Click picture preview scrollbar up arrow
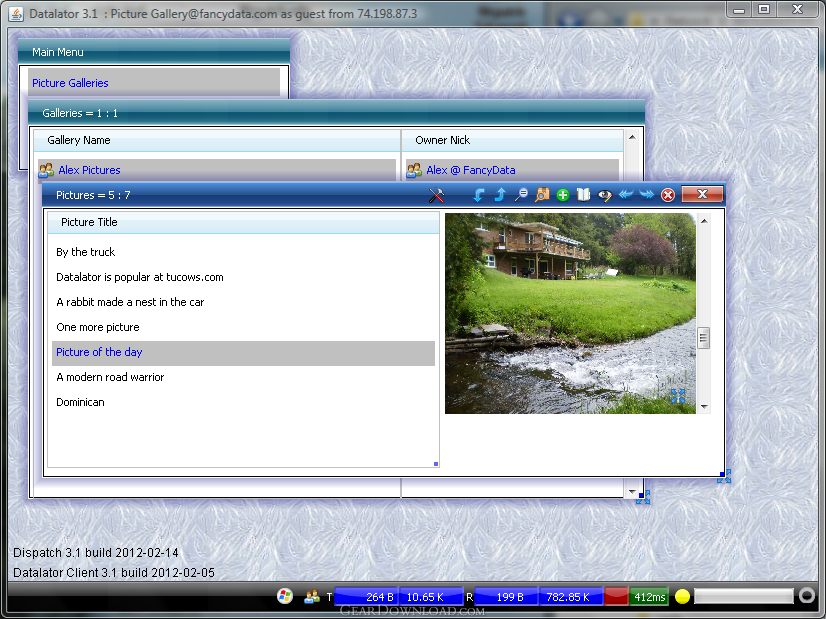Image resolution: width=826 pixels, height=619 pixels. pyautogui.click(x=704, y=221)
